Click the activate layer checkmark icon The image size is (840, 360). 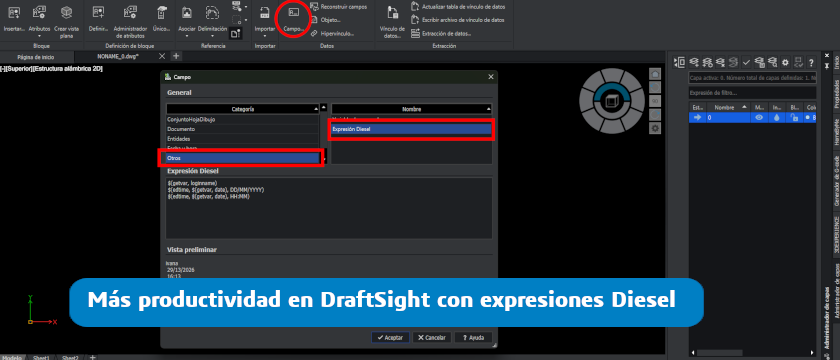point(746,62)
